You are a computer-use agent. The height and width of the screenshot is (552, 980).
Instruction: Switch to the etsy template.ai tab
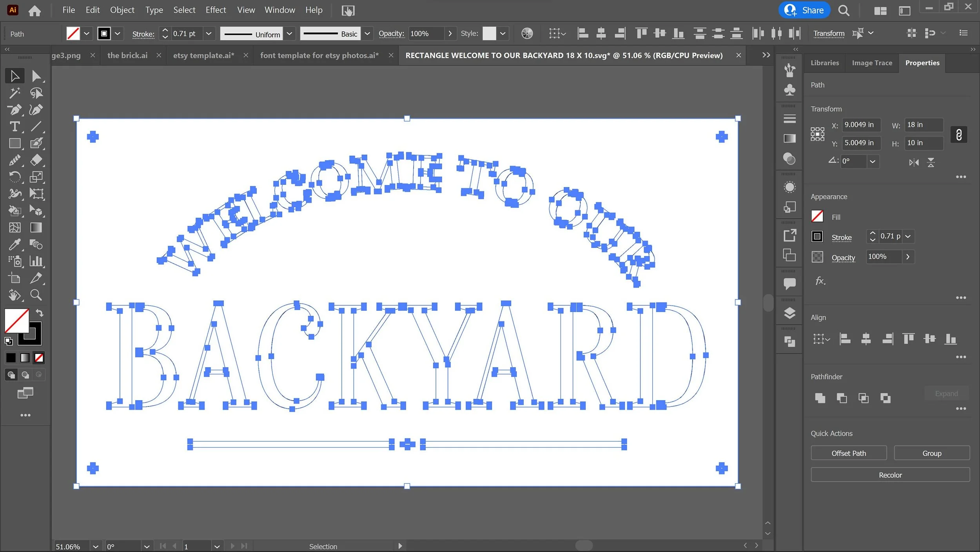pos(203,55)
